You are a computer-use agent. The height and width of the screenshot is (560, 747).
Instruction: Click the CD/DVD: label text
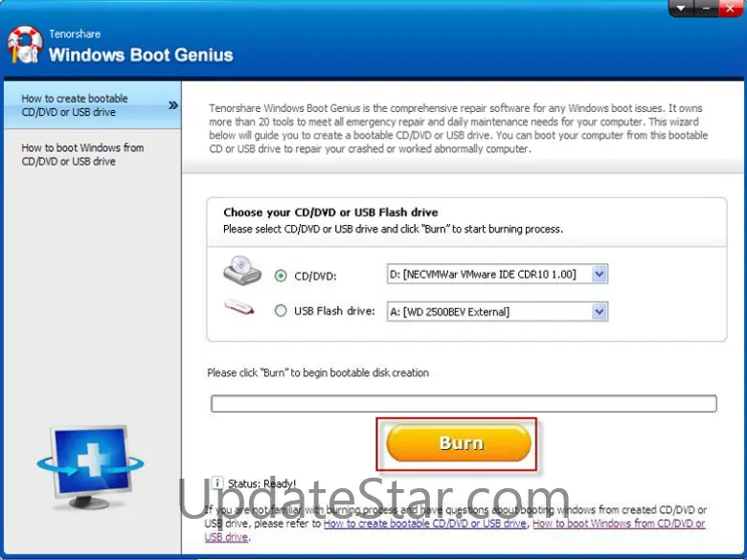click(x=315, y=277)
